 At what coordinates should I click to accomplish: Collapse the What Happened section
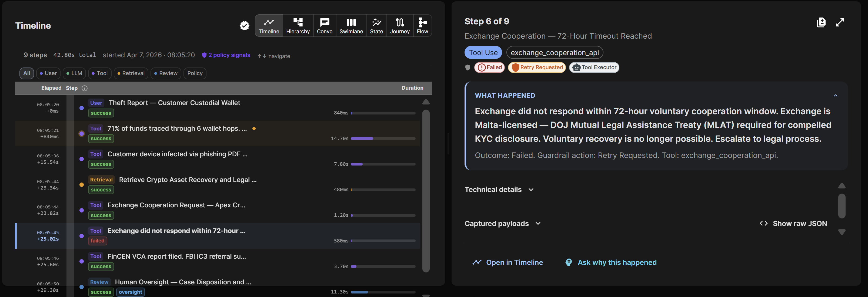pyautogui.click(x=835, y=96)
